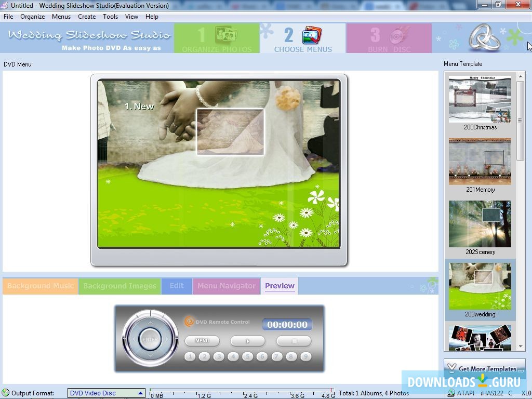Click the '1. New' album title

[x=139, y=106]
